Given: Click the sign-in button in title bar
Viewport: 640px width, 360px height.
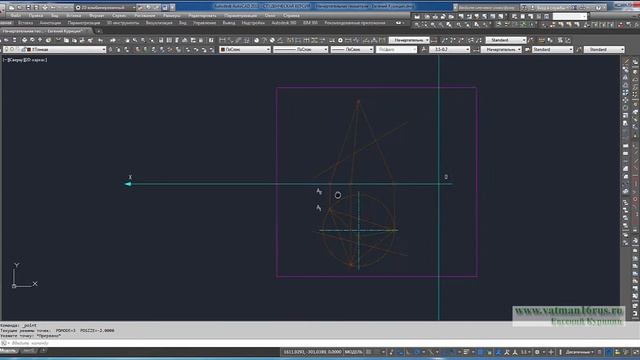Looking at the screenshot, I should click(x=552, y=7).
